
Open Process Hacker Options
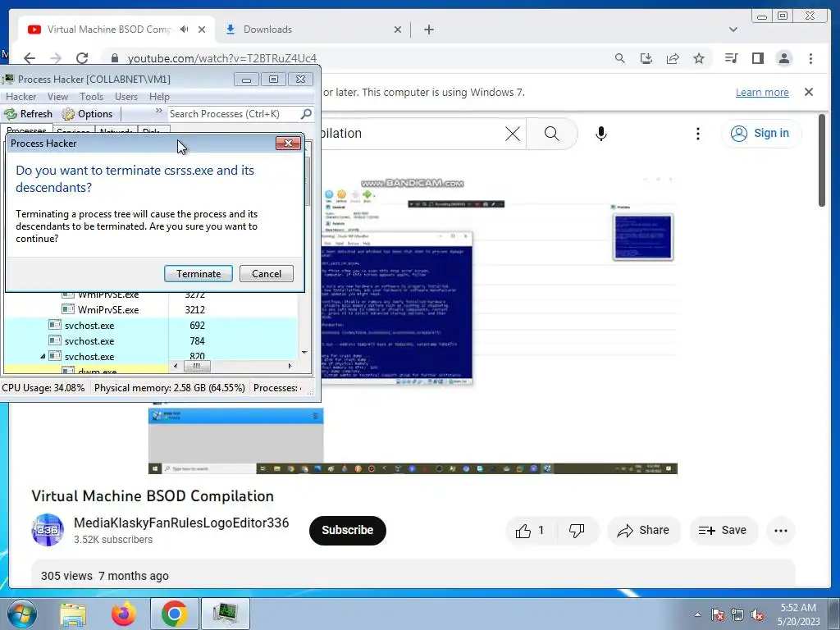point(87,113)
